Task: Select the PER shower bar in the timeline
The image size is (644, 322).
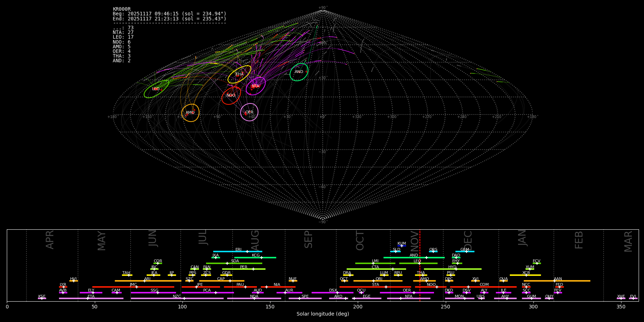Action: [x=244, y=269]
